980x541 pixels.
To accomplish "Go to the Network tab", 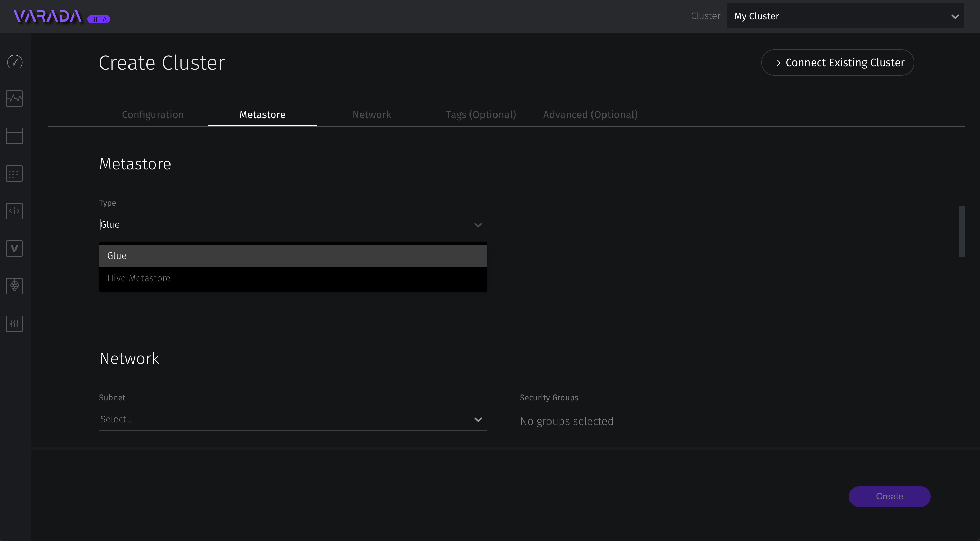I will 371,114.
